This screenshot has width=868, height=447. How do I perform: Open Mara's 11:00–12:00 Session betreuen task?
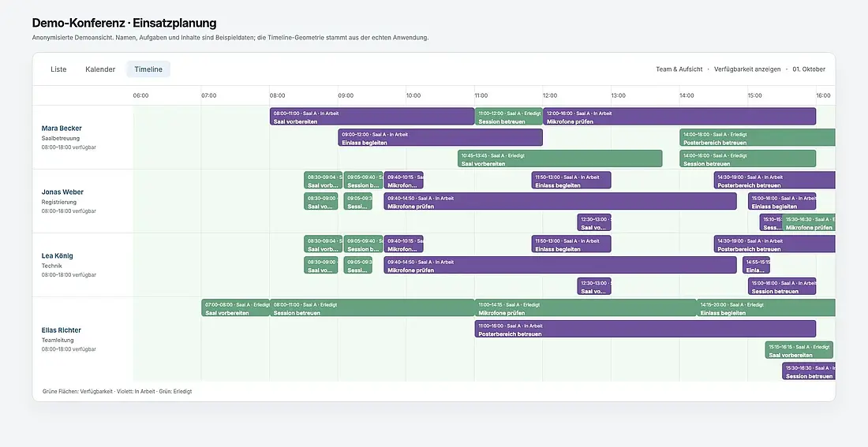pos(509,117)
